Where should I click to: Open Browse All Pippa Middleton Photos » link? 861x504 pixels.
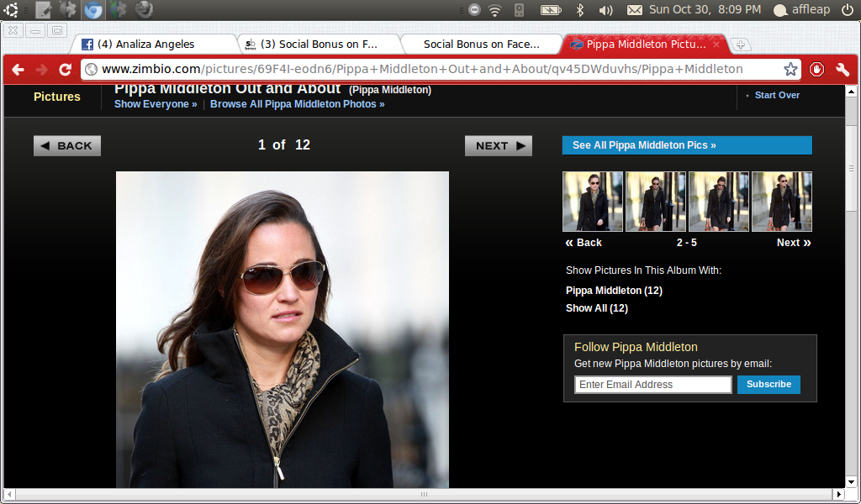(297, 104)
